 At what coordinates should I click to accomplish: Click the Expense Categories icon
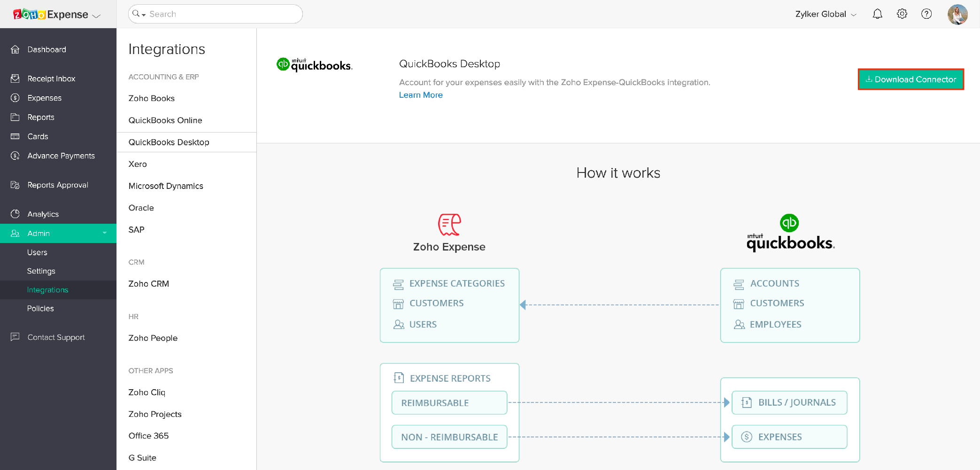(398, 284)
